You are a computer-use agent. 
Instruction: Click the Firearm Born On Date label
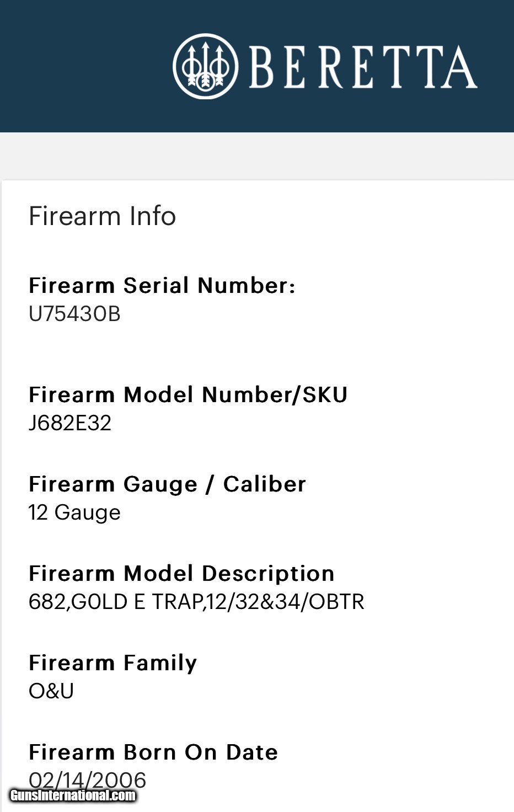153,752
